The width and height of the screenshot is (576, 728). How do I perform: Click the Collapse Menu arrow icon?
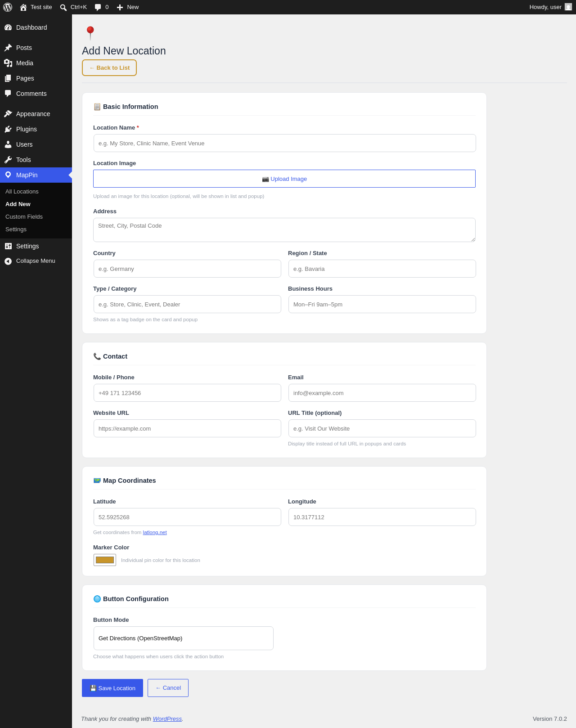tap(8, 261)
